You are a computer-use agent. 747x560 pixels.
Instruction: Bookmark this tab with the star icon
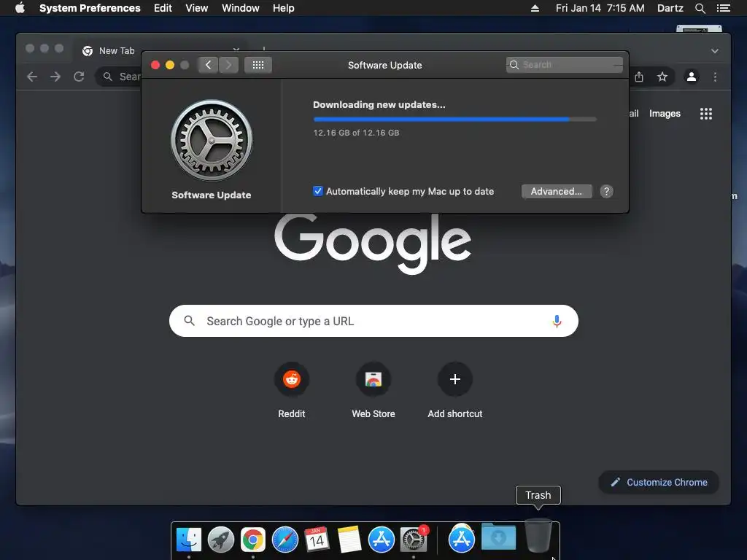click(x=662, y=77)
